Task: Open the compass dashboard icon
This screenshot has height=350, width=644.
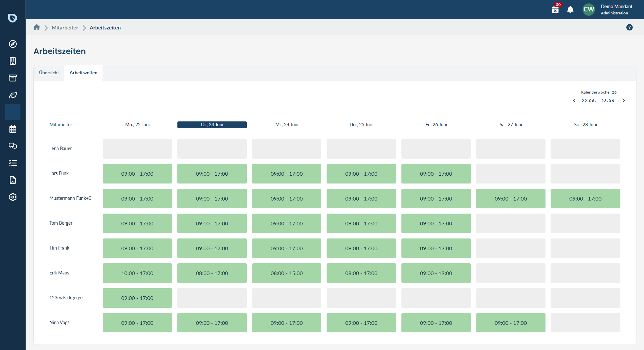Action: click(x=13, y=44)
